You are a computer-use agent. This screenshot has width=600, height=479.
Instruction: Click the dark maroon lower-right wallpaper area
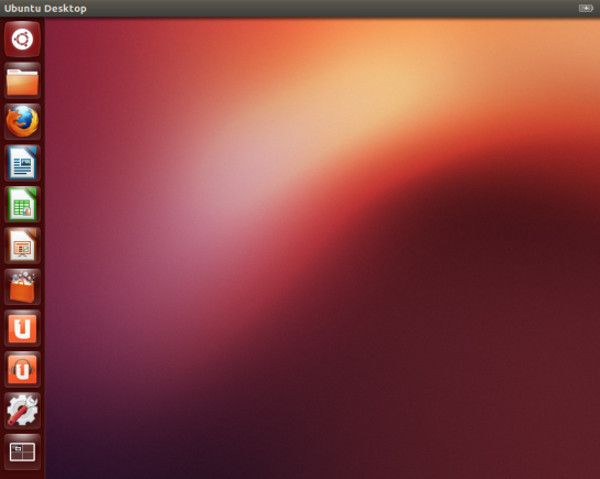pyautogui.click(x=500, y=380)
